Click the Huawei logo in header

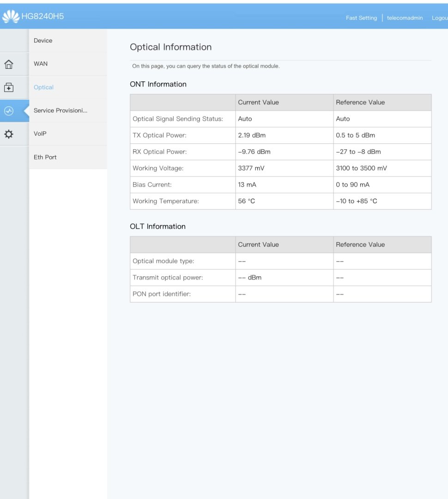coord(11,16)
